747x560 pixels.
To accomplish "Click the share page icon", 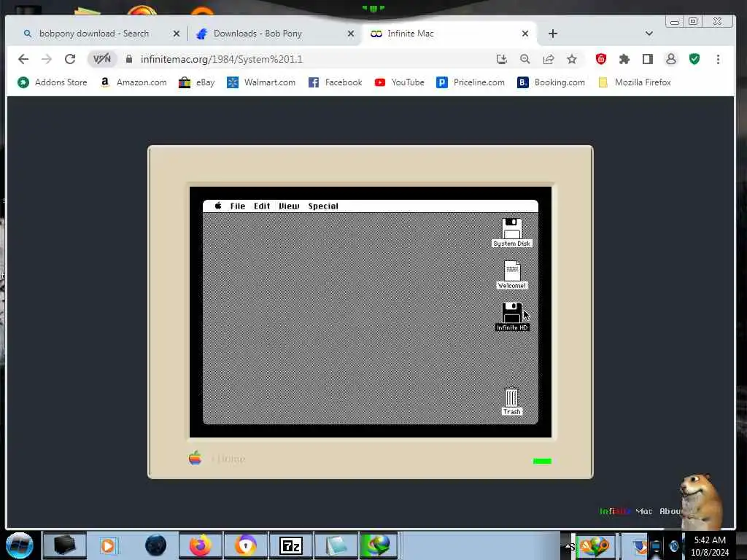I will pos(549,59).
